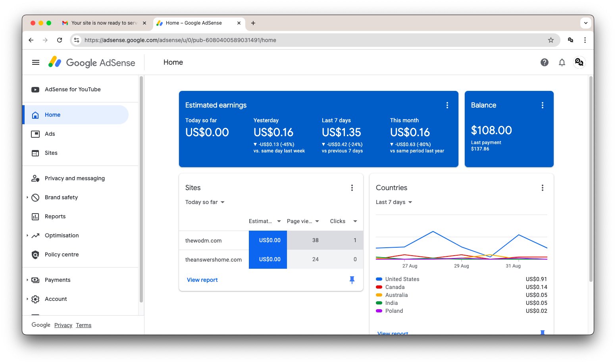This screenshot has width=616, height=364.
Task: Click the Reports chart icon
Action: [x=35, y=217]
